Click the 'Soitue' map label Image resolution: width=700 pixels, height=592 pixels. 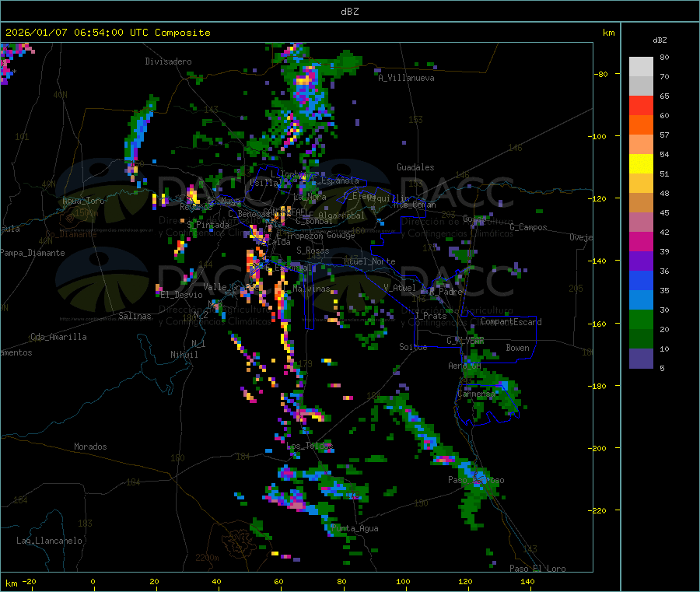click(414, 347)
